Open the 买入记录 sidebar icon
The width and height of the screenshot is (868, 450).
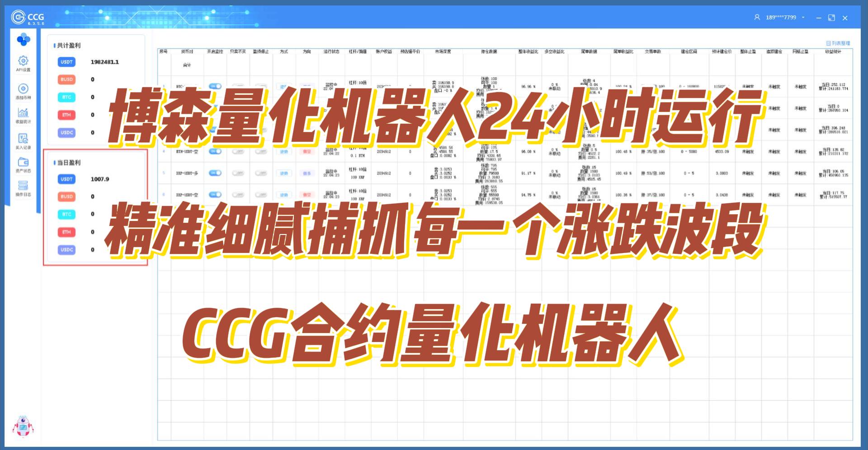23,139
